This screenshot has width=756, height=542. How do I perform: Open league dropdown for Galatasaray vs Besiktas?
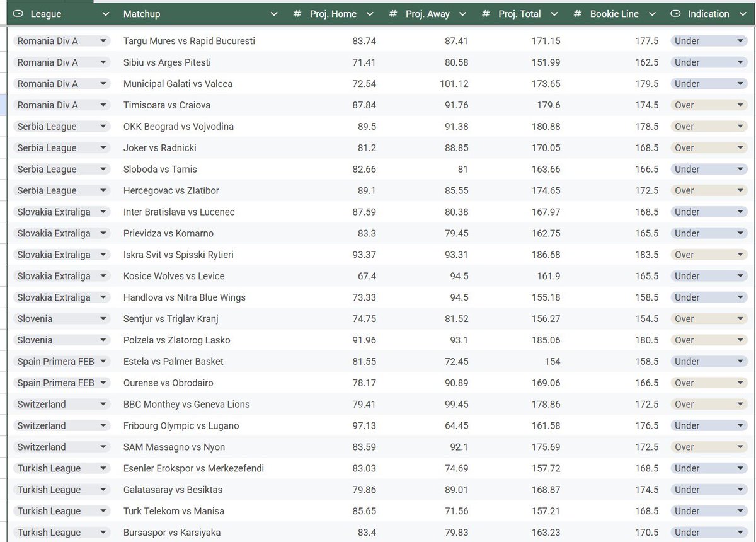pyautogui.click(x=103, y=490)
